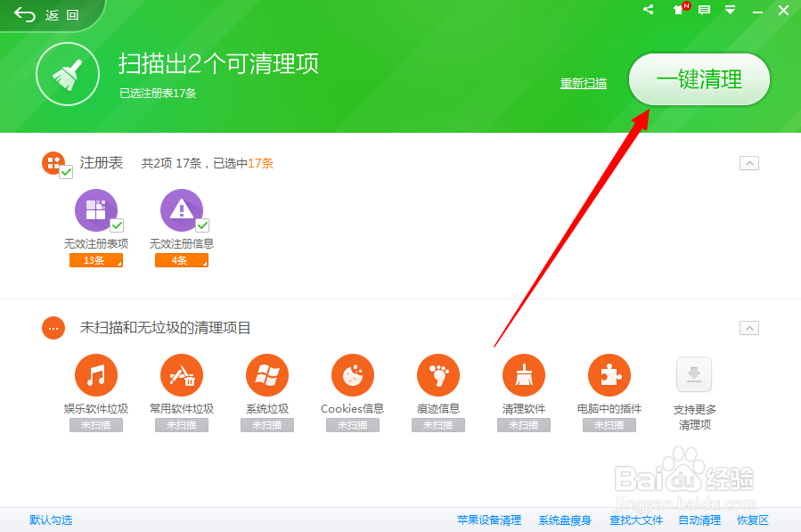Click the 支持更多清理项 label
Viewport: 801px width, 532px height.
694,417
